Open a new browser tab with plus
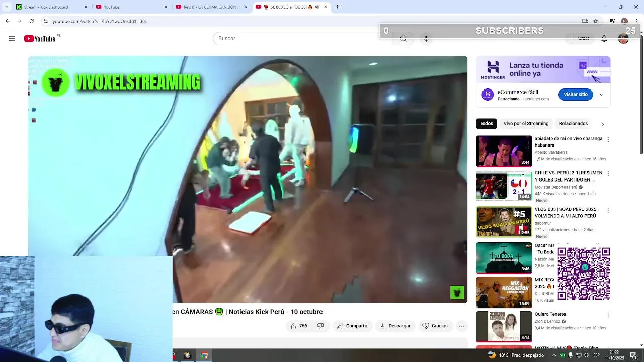This screenshot has height=362, width=644. coord(337,7)
